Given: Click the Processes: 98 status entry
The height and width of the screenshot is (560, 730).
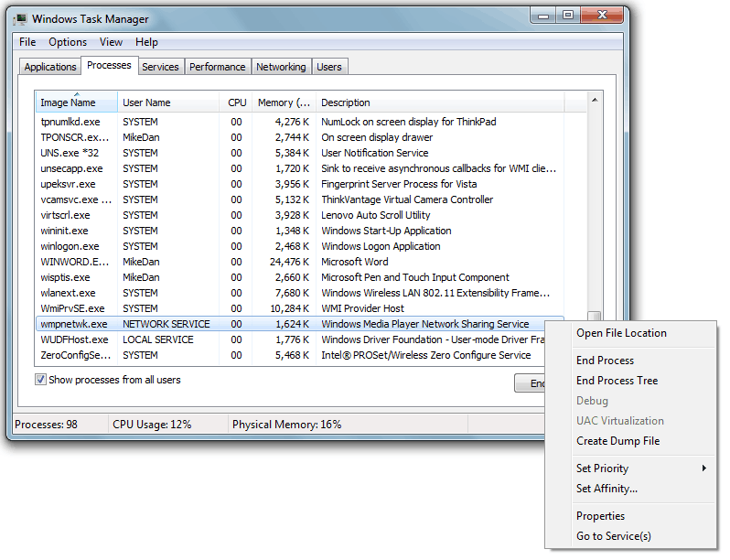Looking at the screenshot, I should 46,424.
